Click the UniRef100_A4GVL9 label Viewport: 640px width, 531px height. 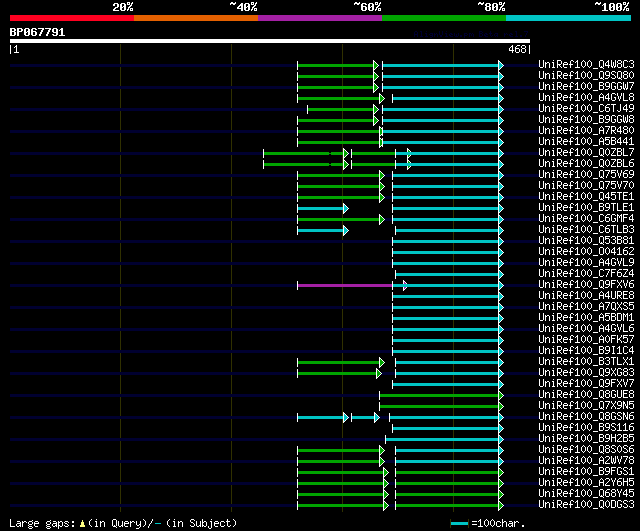586,263
